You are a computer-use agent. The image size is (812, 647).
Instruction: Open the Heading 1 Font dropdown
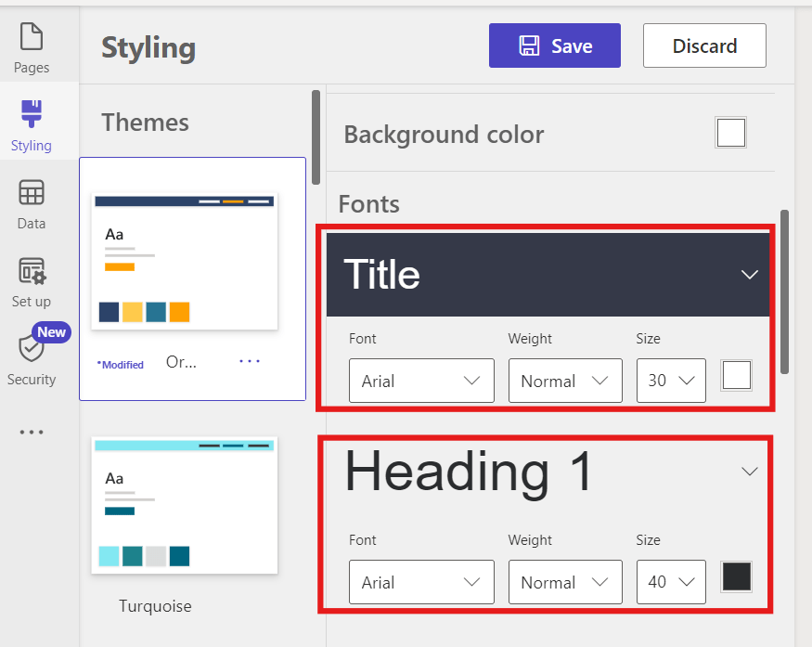[421, 582]
